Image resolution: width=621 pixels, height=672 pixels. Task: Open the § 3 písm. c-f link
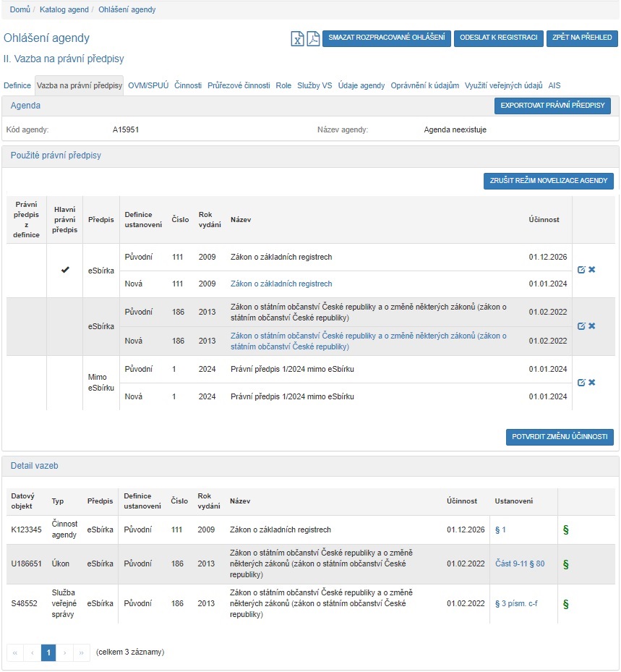[x=516, y=604]
